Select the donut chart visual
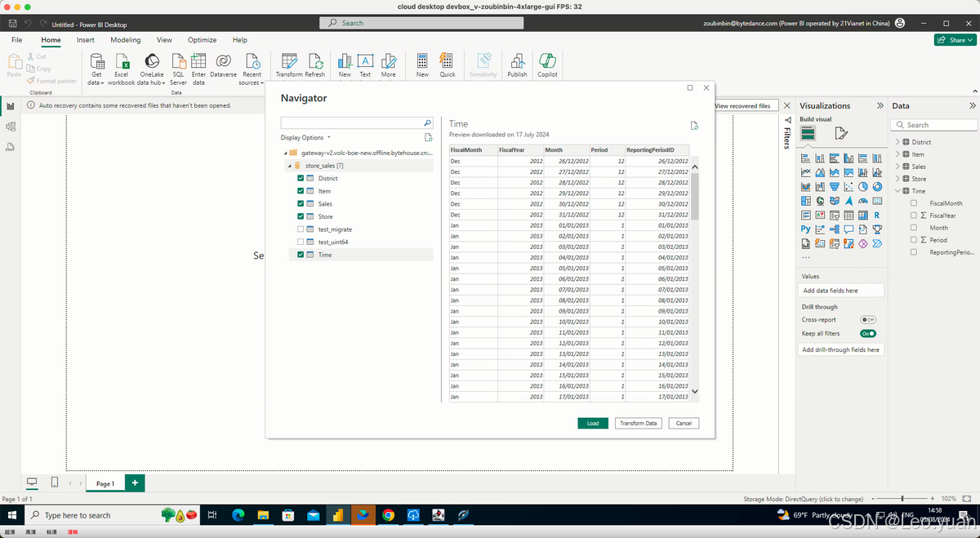 click(877, 186)
